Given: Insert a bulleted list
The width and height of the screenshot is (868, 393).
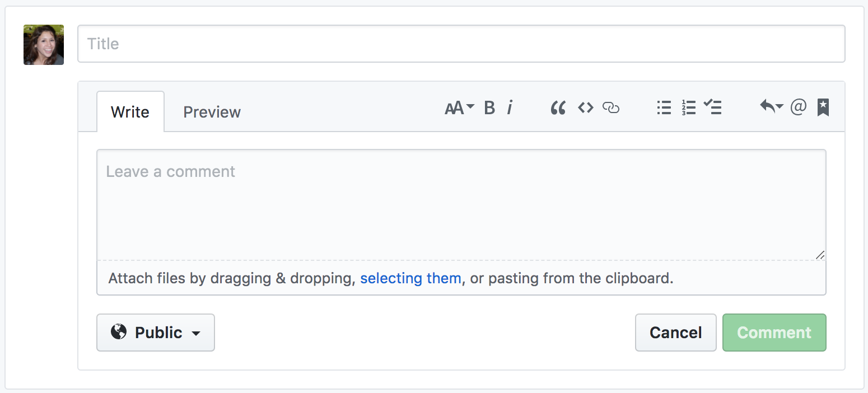Looking at the screenshot, I should [664, 107].
